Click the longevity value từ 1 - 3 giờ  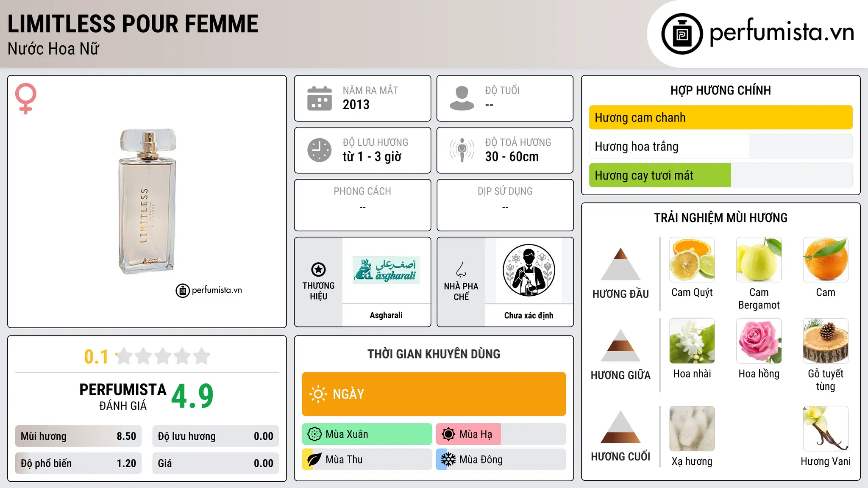pyautogui.click(x=372, y=157)
